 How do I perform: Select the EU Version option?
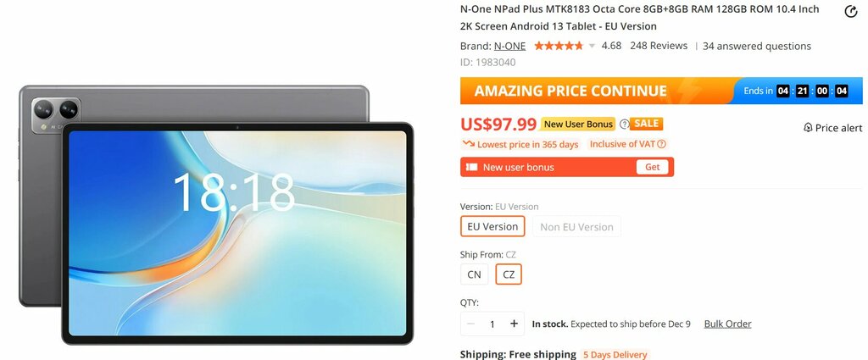coord(492,226)
